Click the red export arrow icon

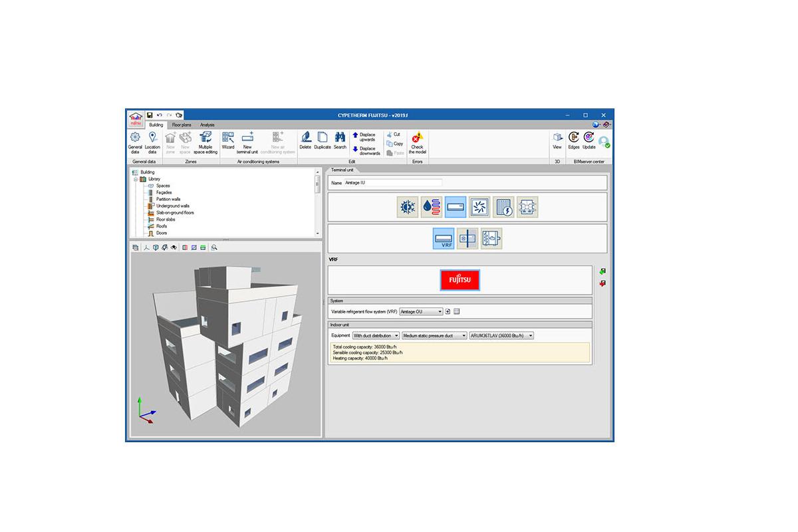click(602, 283)
